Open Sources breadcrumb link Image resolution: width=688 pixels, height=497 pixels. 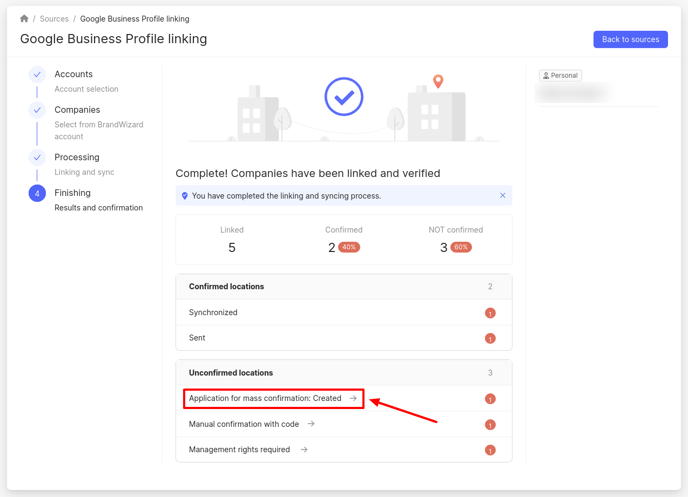coord(54,19)
